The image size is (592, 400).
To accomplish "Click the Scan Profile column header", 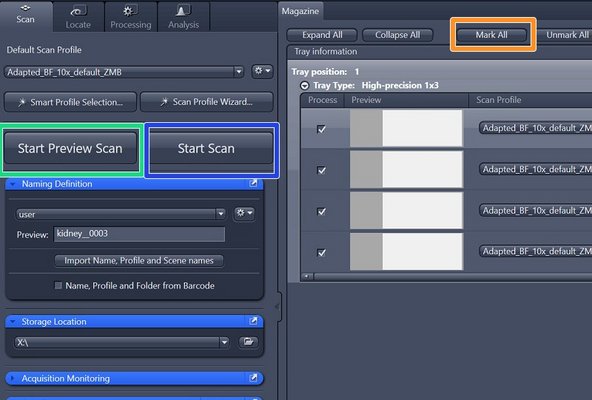I will [530, 100].
